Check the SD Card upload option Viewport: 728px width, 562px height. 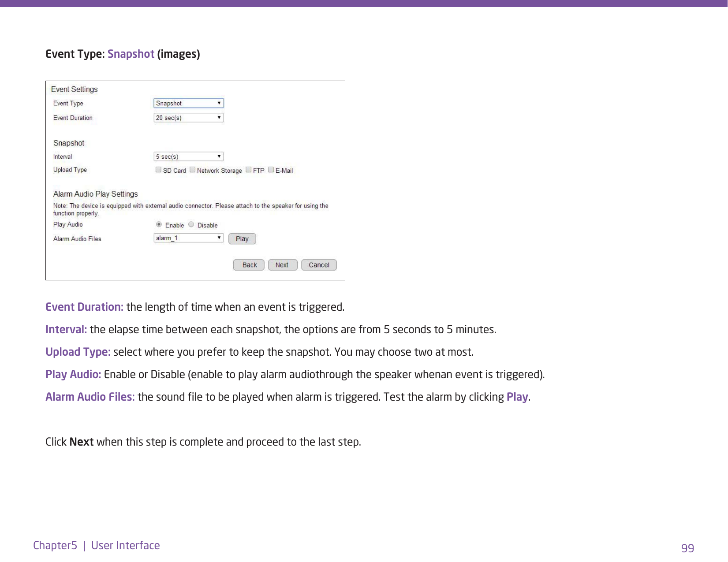pyautogui.click(x=158, y=170)
